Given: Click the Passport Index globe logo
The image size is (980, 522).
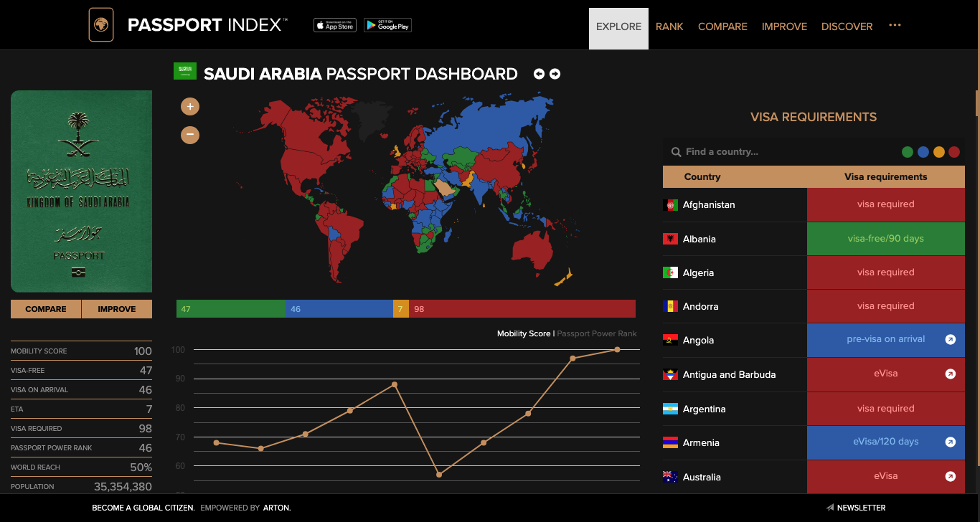Looking at the screenshot, I should (101, 25).
